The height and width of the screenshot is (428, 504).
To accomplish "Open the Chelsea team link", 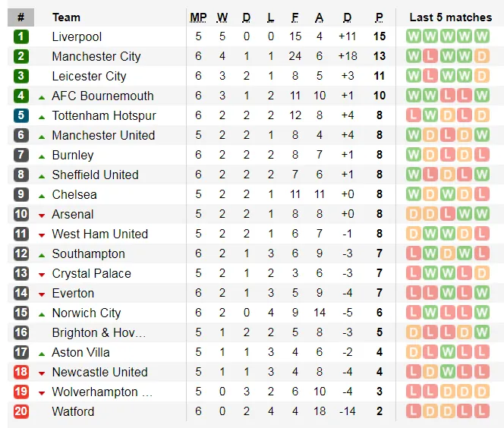I will [74, 194].
